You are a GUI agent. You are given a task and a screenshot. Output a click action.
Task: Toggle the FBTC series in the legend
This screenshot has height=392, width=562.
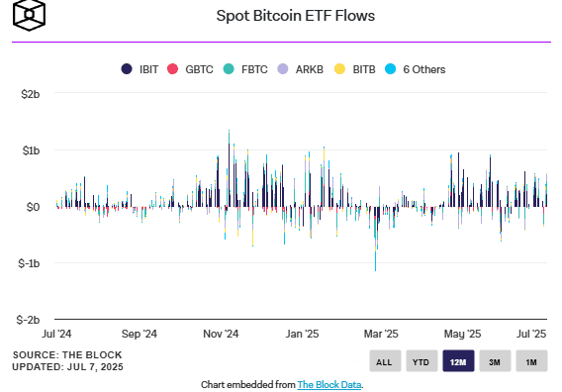[245, 69]
